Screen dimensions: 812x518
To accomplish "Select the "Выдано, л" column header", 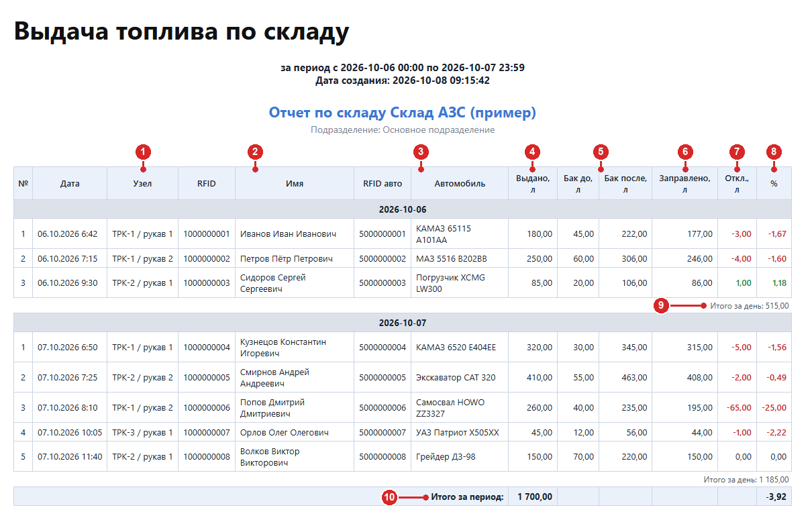I will click(533, 183).
